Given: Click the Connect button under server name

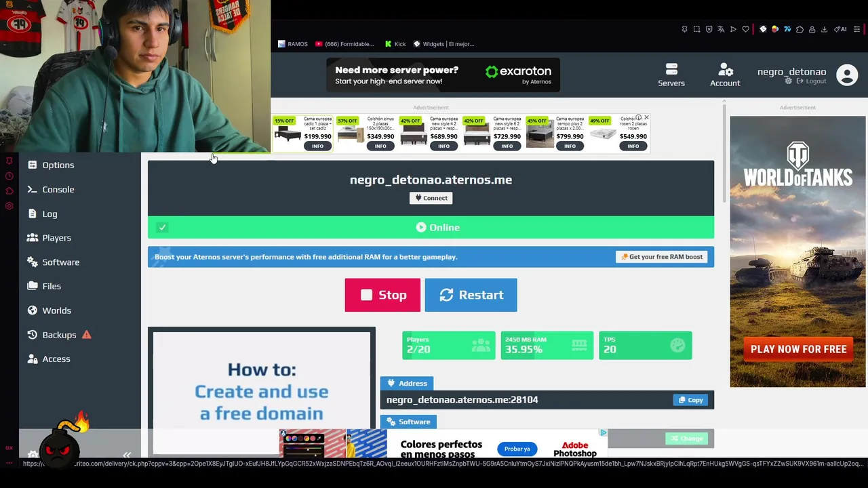Looking at the screenshot, I should (x=431, y=198).
